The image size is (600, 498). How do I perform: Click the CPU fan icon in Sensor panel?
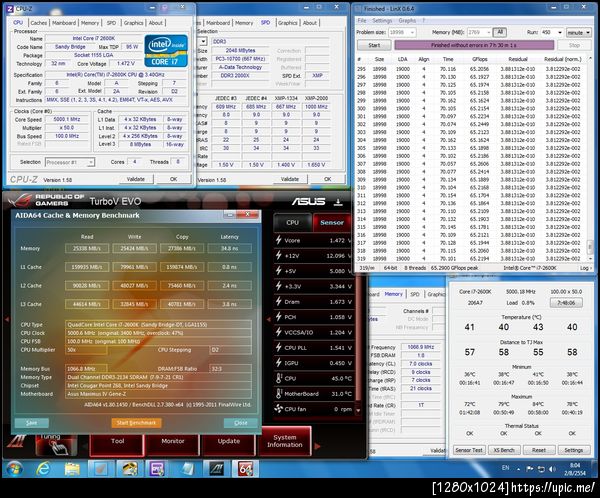[x=279, y=408]
